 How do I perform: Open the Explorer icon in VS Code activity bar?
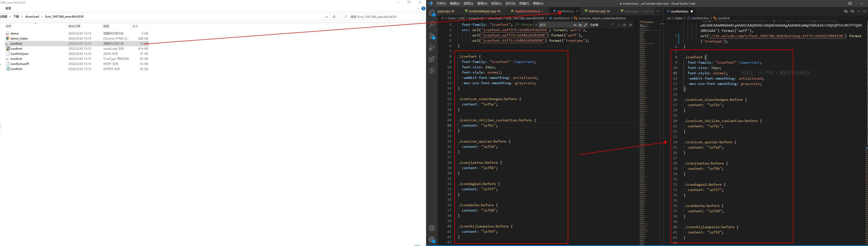(432, 13)
